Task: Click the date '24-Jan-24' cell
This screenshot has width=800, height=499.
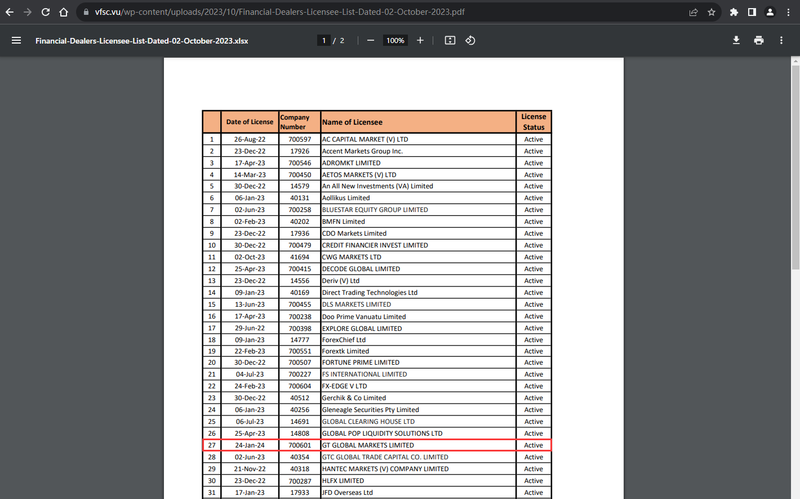Action: tap(249, 445)
